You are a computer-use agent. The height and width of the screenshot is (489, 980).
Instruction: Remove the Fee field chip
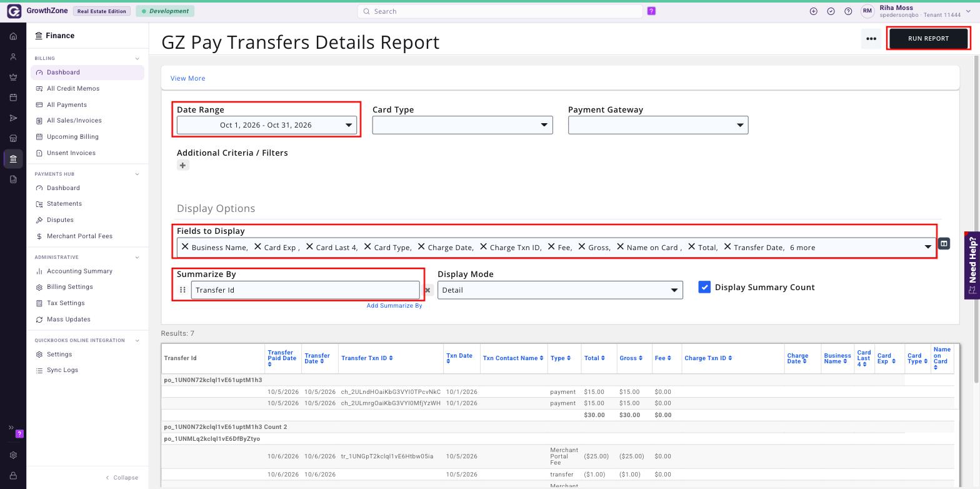point(551,247)
